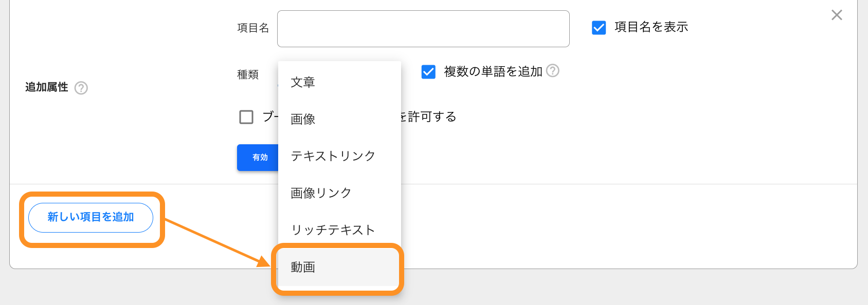This screenshot has width=868, height=305.
Task: Click help icon next to 追加属性
Action: pos(81,88)
